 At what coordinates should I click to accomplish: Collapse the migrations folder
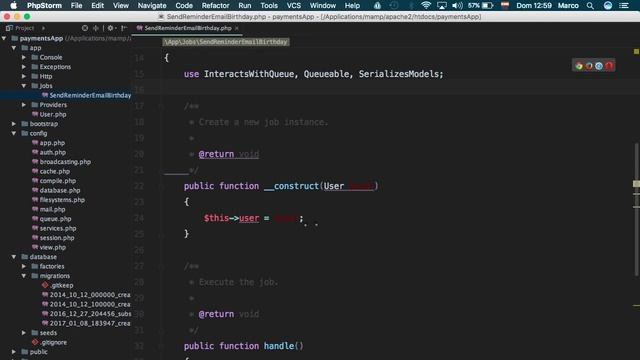point(24,276)
